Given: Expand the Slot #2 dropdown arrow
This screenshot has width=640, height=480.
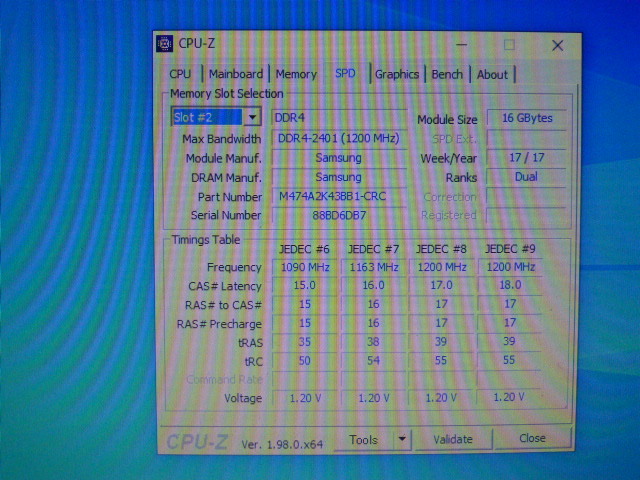Looking at the screenshot, I should coord(252,118).
